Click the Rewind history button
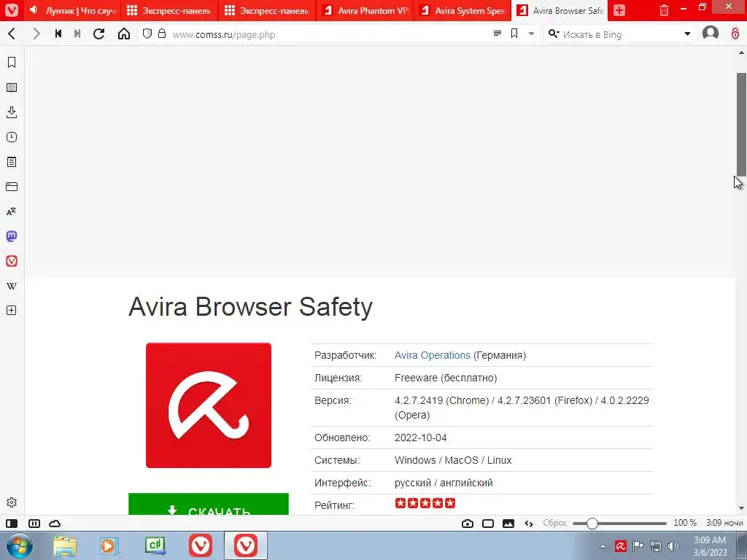 pyautogui.click(x=58, y=34)
